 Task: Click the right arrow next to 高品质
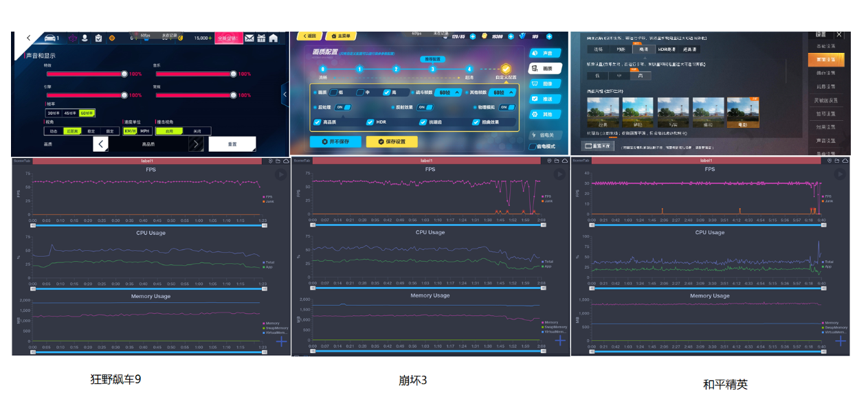(196, 144)
